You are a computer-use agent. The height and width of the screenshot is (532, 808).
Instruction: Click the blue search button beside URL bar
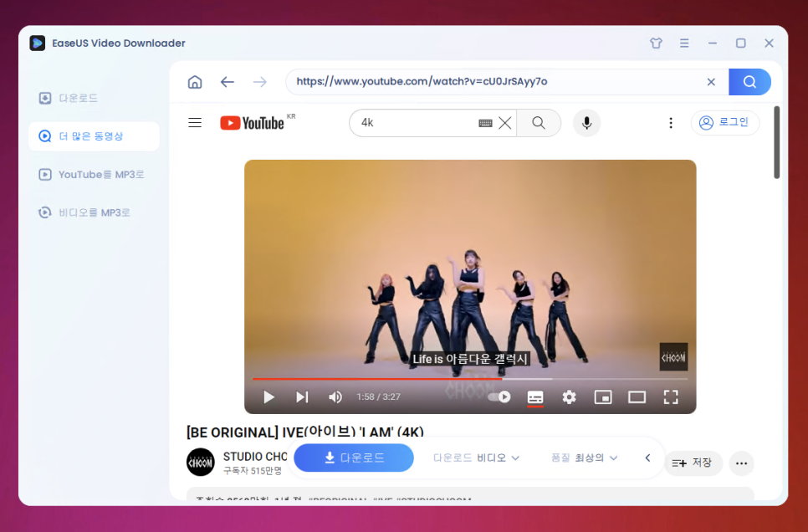tap(749, 82)
